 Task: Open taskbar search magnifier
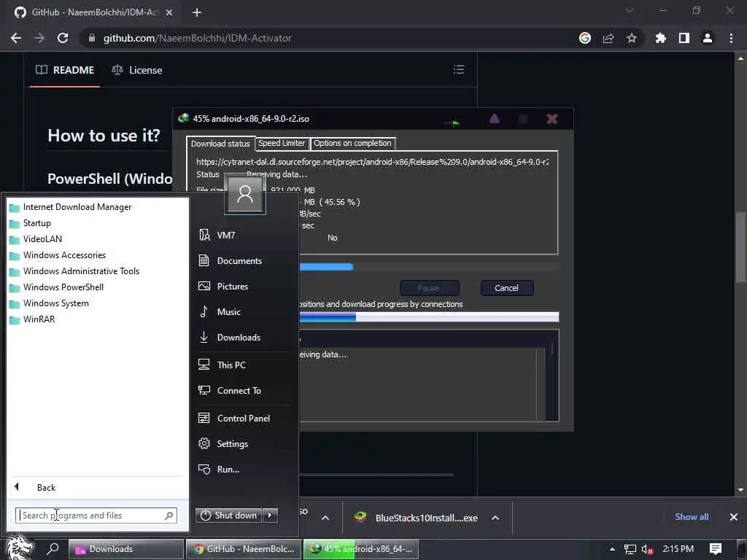pos(53,548)
